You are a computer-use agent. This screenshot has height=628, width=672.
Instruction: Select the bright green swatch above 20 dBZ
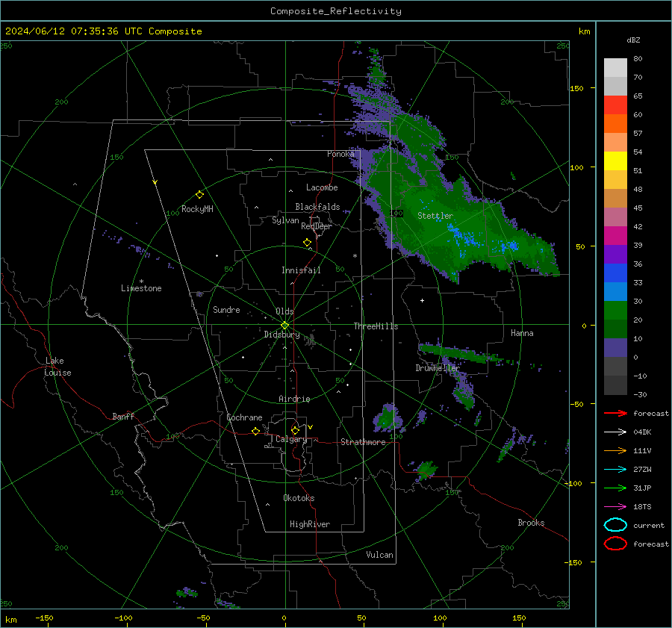click(615, 310)
